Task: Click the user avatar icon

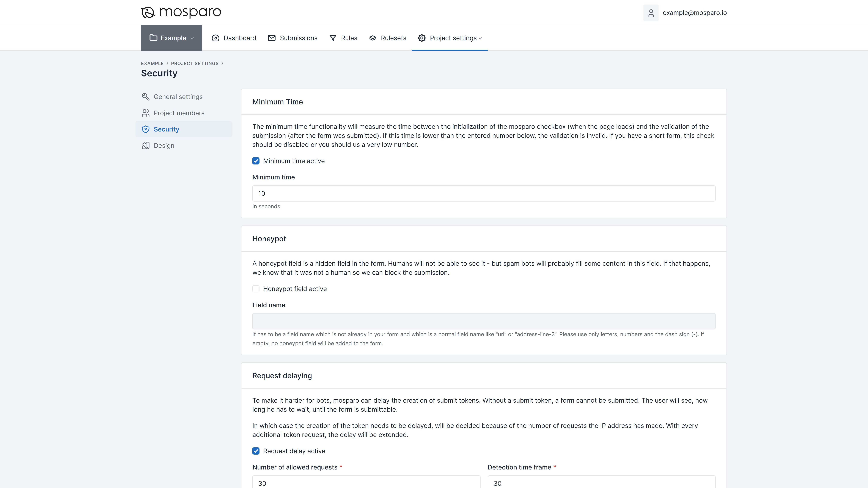Action: (651, 13)
